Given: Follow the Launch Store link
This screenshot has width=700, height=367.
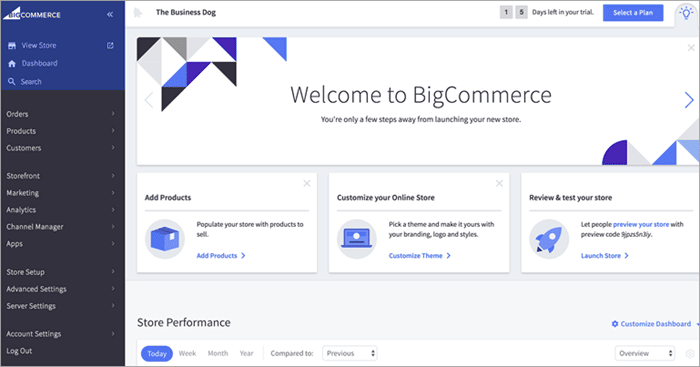Looking at the screenshot, I should click(604, 256).
